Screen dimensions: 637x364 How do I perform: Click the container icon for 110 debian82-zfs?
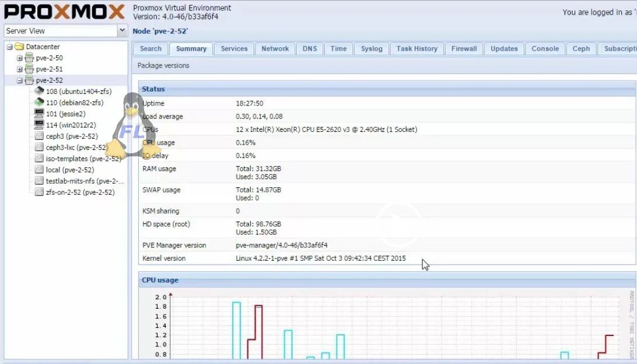(x=39, y=102)
